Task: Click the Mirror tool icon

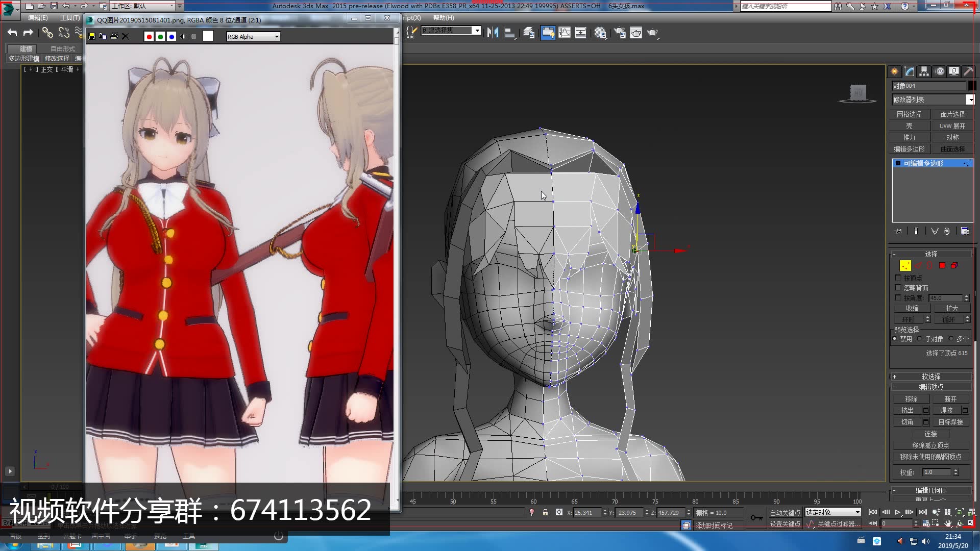Action: tap(492, 33)
